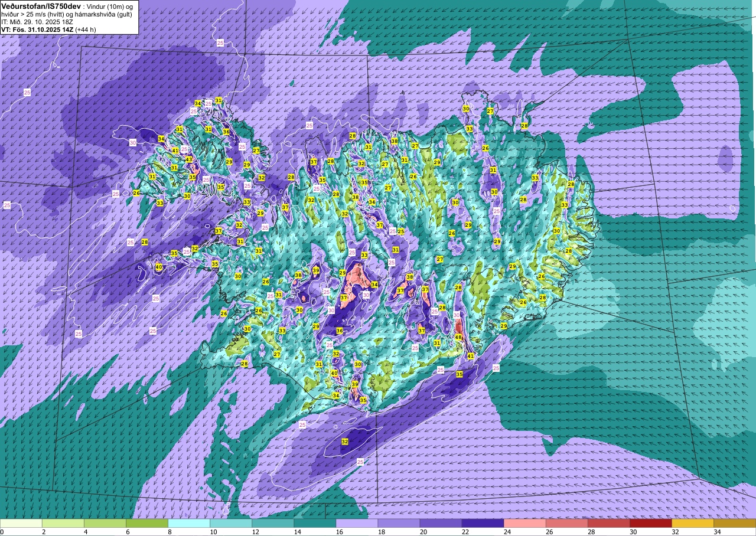
Task: Select the 16–18 light lavender legend swatch
Action: [x=357, y=523]
